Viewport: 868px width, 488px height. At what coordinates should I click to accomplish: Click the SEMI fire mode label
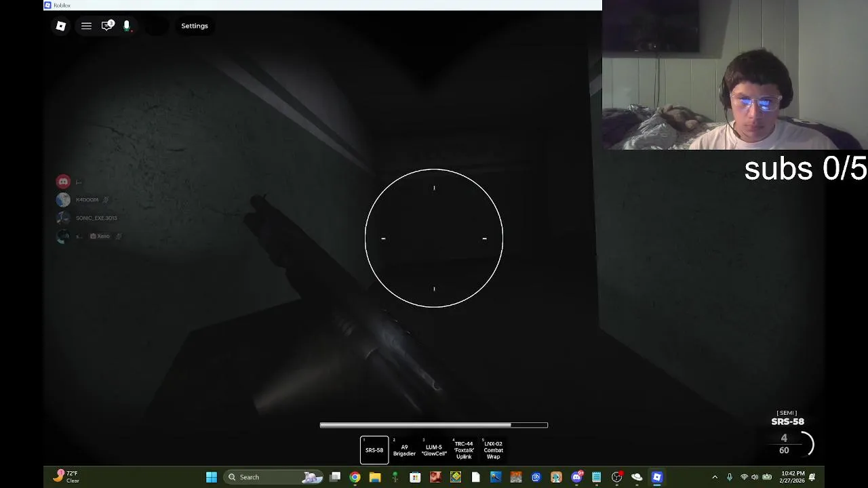tap(787, 413)
